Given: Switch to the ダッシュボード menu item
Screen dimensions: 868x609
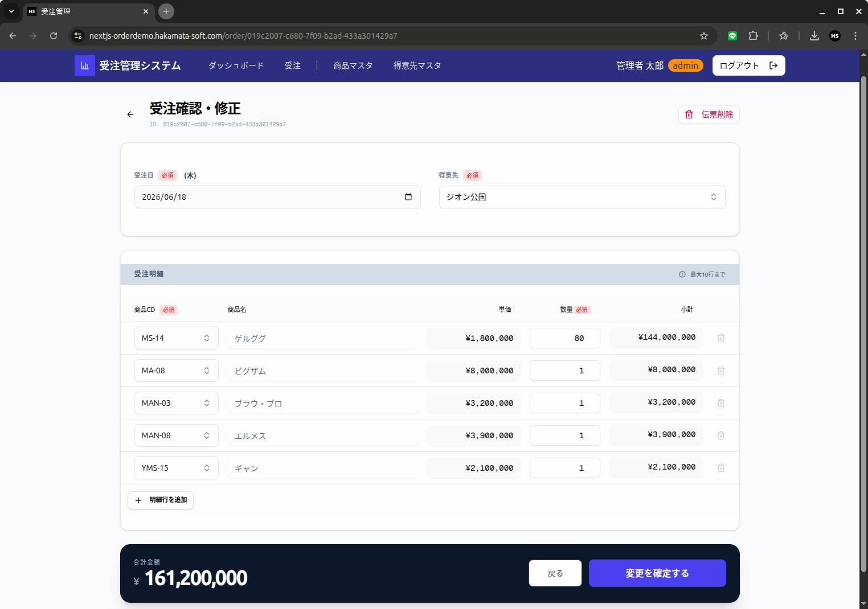Looking at the screenshot, I should pos(236,65).
